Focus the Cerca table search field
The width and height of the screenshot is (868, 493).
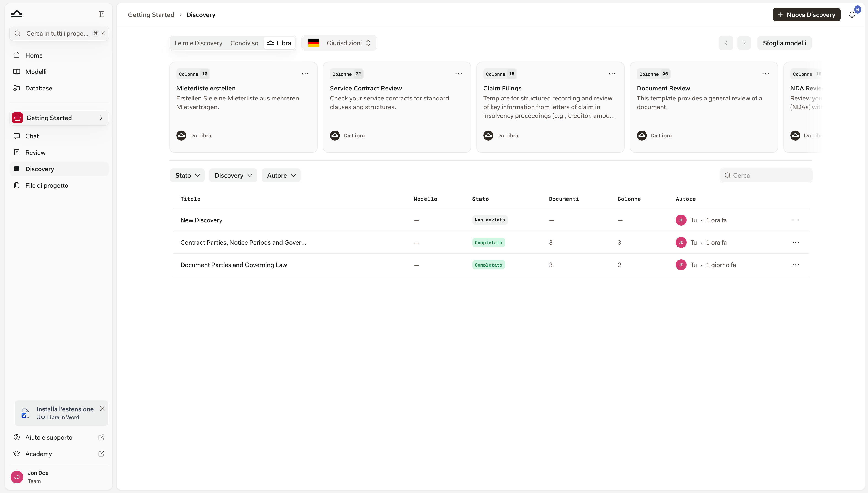766,175
